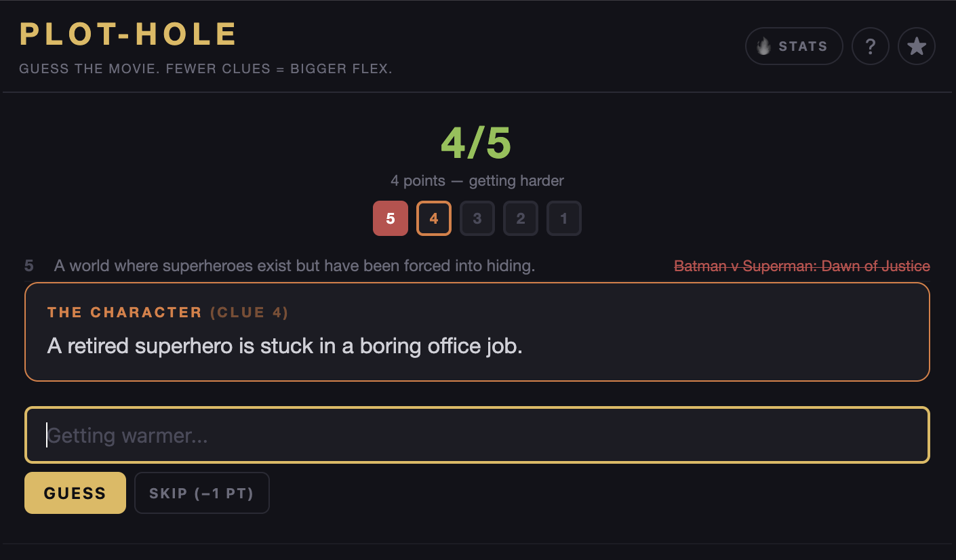This screenshot has height=560, width=956.
Task: Click the world where superheroes hide clue
Action: (294, 265)
